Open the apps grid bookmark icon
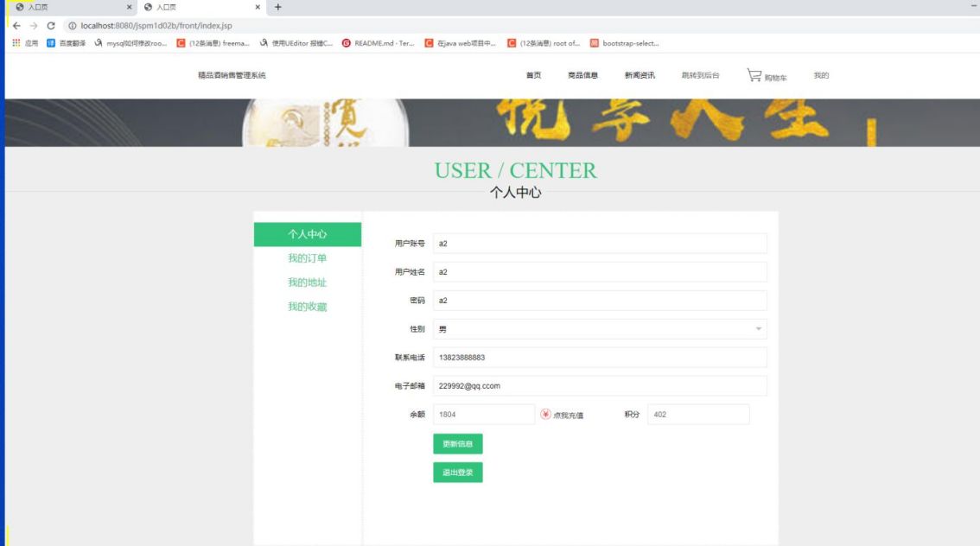This screenshot has height=546, width=980. [x=16, y=43]
